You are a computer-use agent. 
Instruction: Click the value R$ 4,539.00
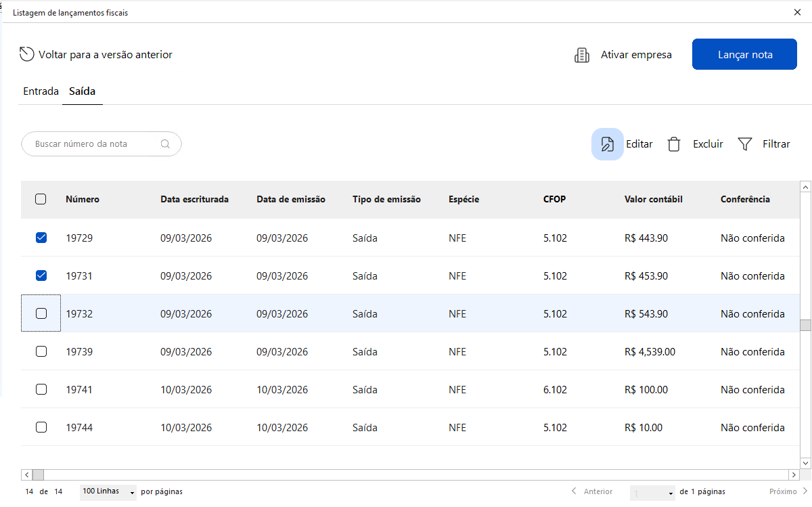(650, 351)
